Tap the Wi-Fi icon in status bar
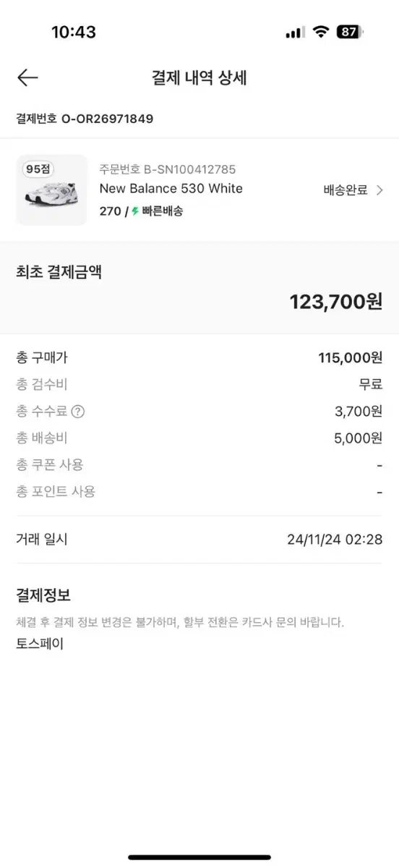The width and height of the screenshot is (399, 868). coord(319,32)
